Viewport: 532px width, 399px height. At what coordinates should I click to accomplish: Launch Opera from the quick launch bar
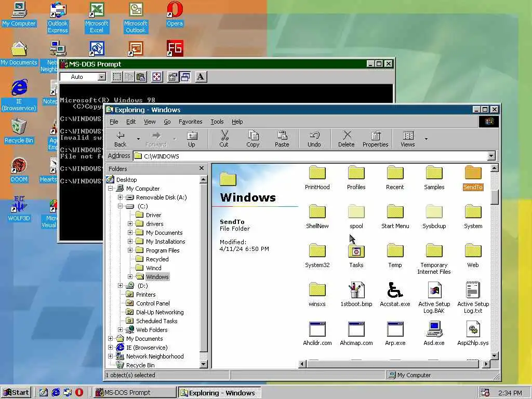click(79, 393)
